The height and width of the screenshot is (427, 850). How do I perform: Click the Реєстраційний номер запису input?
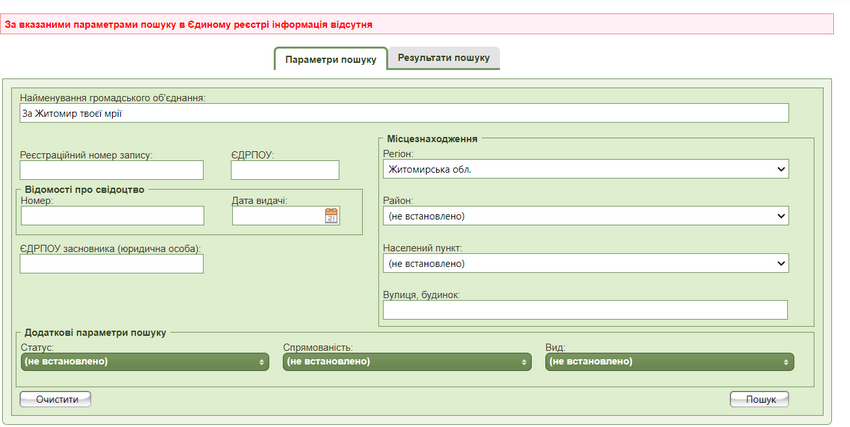112,171
